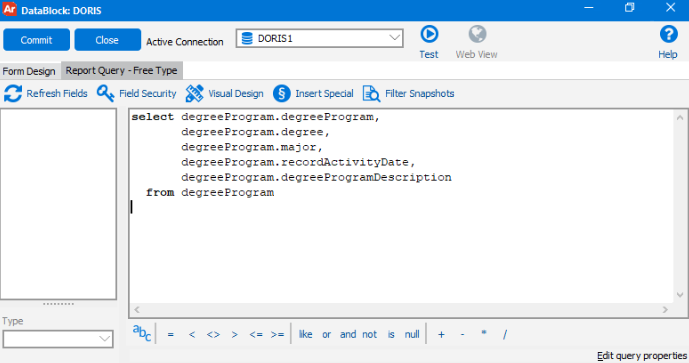Insert the 'not' keyword
This screenshot has width=689, height=363.
[x=370, y=334]
